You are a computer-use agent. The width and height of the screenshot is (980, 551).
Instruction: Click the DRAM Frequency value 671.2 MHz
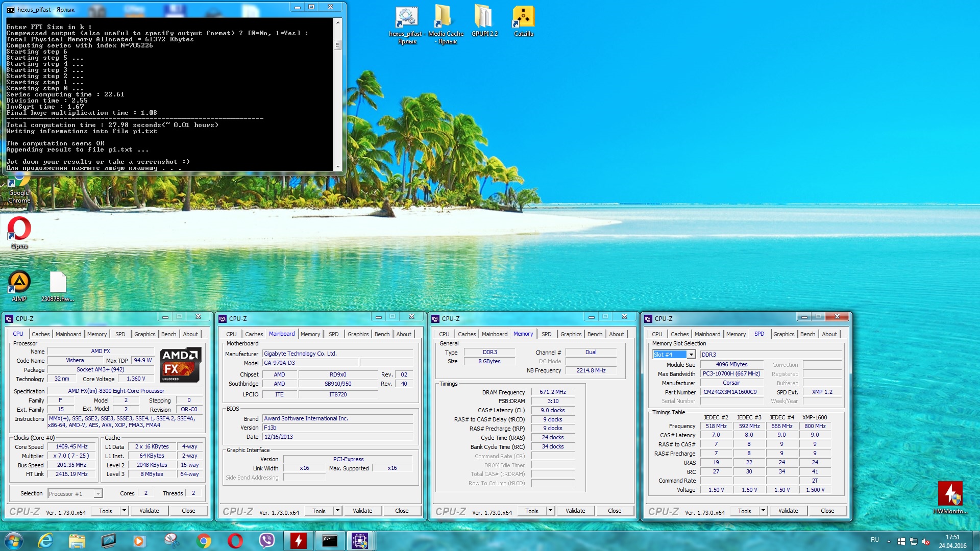[553, 392]
